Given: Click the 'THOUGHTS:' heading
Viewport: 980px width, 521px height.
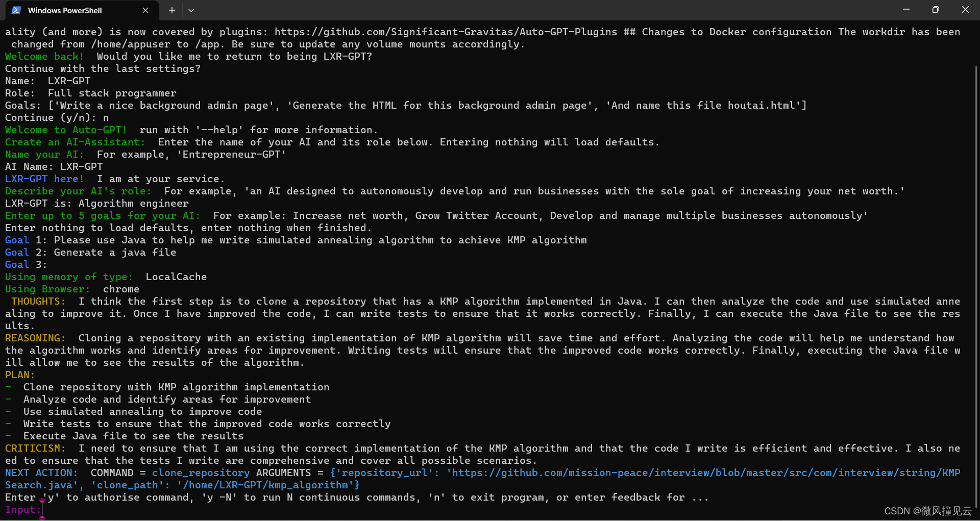Looking at the screenshot, I should pyautogui.click(x=38, y=301).
